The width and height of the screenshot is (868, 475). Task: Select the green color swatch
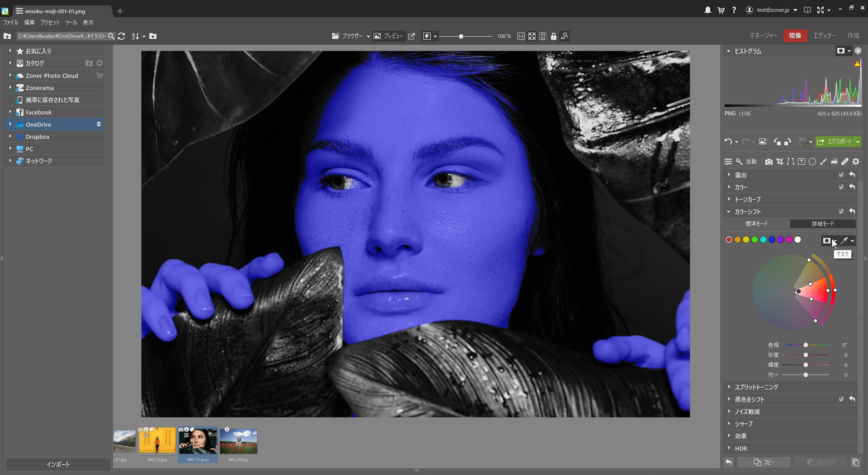coord(755,240)
